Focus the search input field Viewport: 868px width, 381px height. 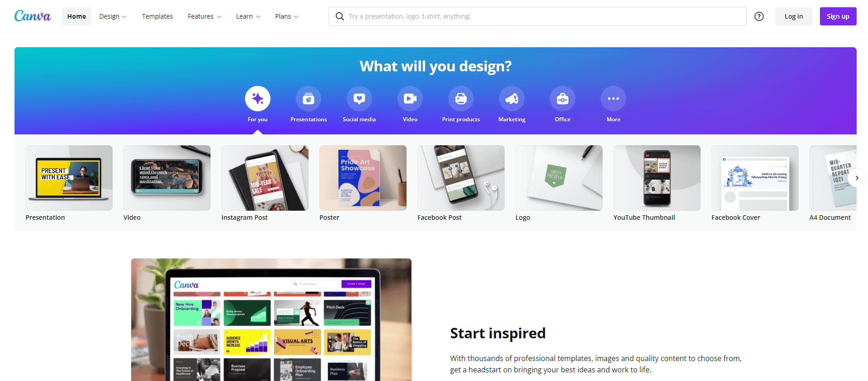[538, 16]
